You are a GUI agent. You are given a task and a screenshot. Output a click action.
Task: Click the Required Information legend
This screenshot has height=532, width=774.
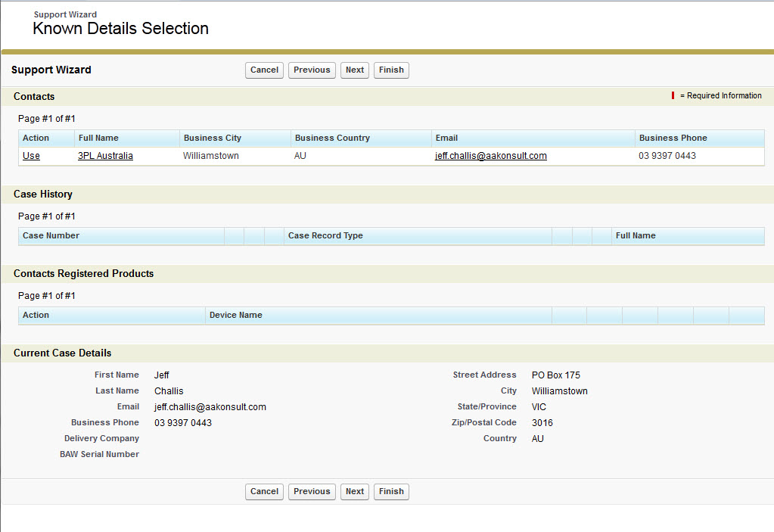coord(716,96)
